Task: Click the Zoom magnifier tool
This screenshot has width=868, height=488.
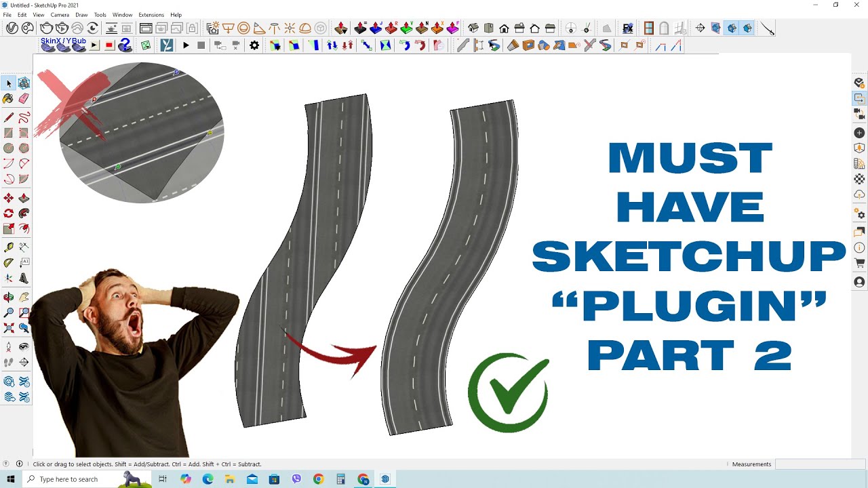Action: [9, 312]
